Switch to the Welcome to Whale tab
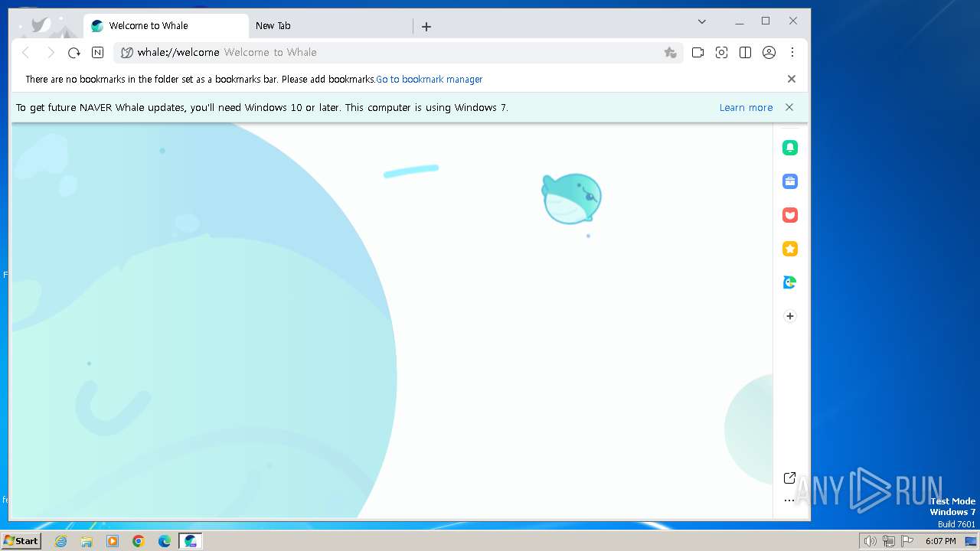 tap(166, 26)
